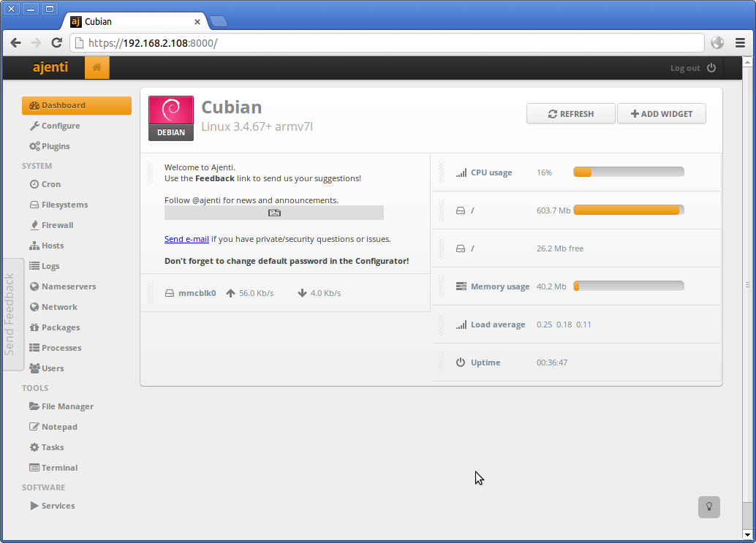Reload the page with the refresh icon
Screen dimensions: 756x543
click(x=57, y=43)
